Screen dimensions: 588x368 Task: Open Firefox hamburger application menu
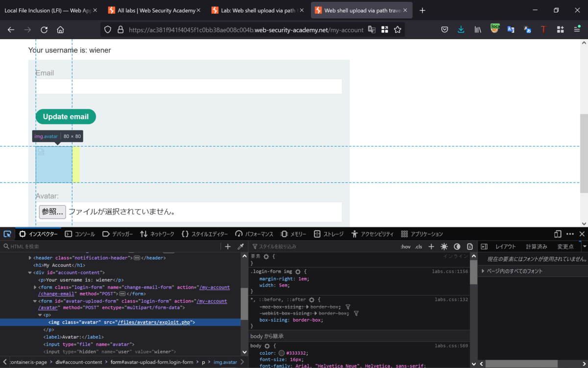pos(577,29)
